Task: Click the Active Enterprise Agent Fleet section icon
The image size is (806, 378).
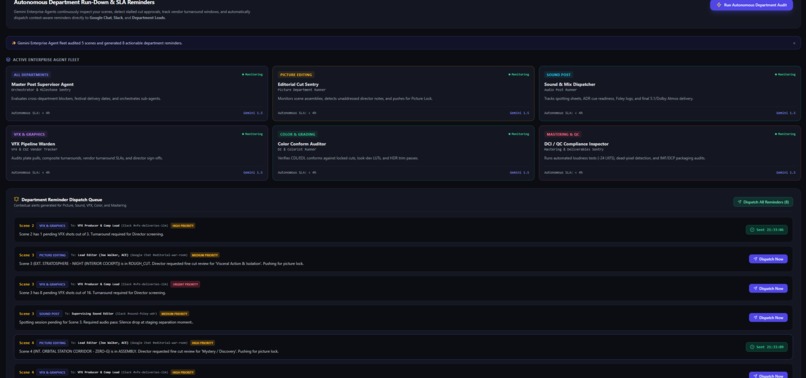Action: click(x=8, y=60)
